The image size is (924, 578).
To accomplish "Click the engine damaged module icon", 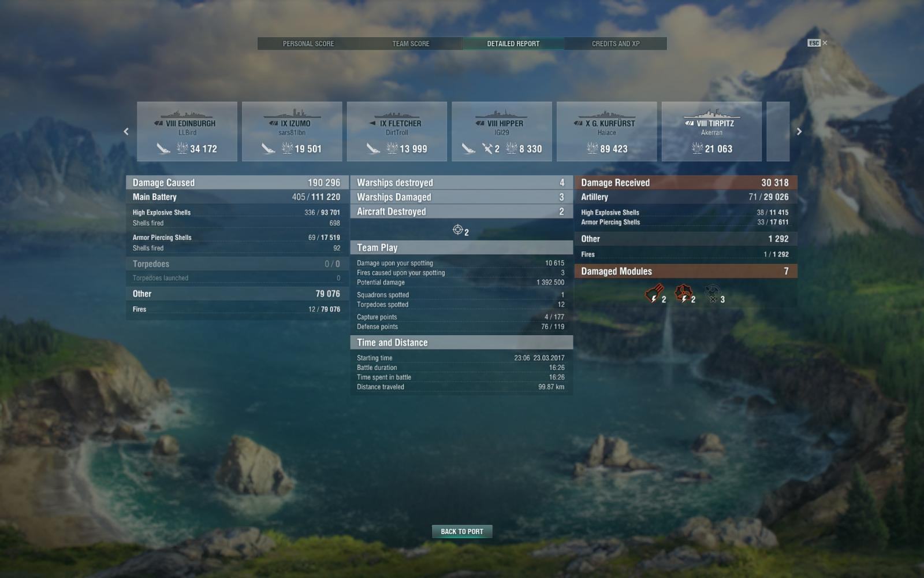I will click(x=684, y=294).
